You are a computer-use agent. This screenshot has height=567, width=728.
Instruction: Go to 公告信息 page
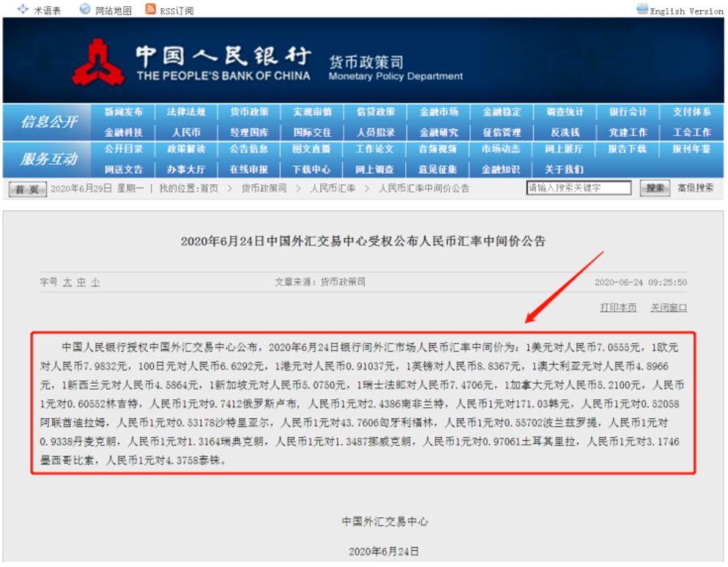click(249, 149)
